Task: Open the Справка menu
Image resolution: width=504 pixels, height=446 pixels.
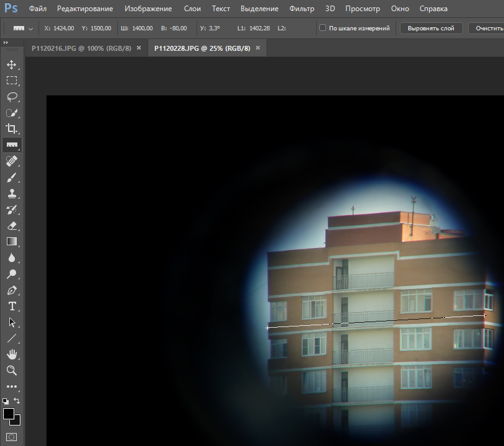Action: click(x=433, y=9)
